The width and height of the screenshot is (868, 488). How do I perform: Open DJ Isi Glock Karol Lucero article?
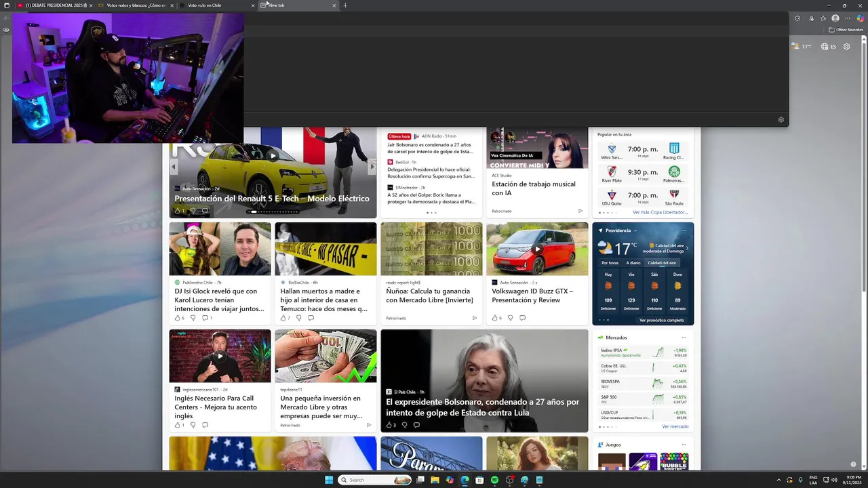pos(220,300)
